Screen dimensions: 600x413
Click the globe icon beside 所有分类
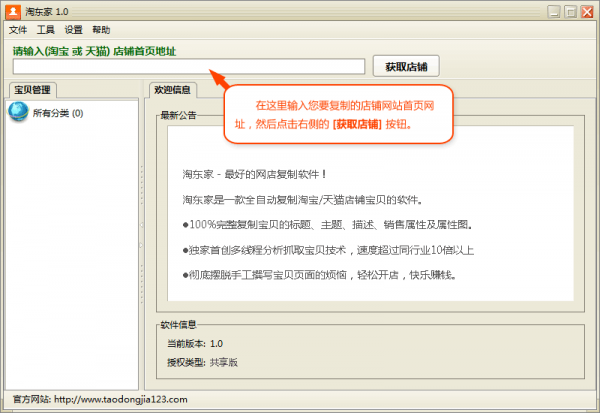[18, 112]
